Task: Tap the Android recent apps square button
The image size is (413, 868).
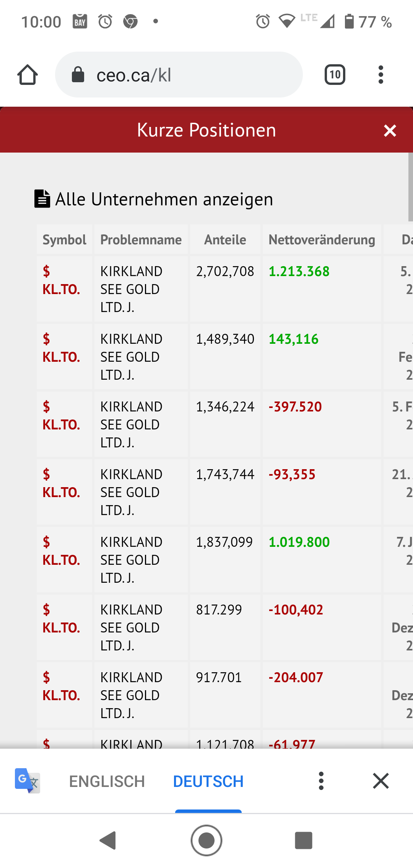Action: pyautogui.click(x=304, y=840)
